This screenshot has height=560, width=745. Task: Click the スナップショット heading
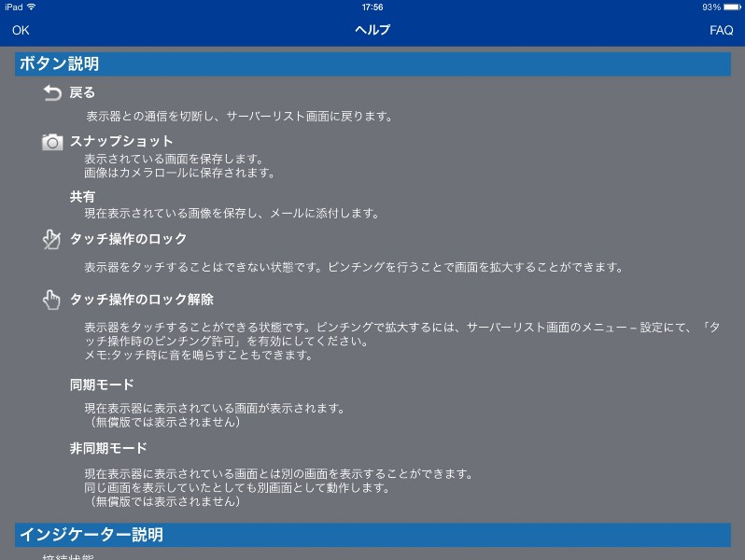(x=121, y=141)
